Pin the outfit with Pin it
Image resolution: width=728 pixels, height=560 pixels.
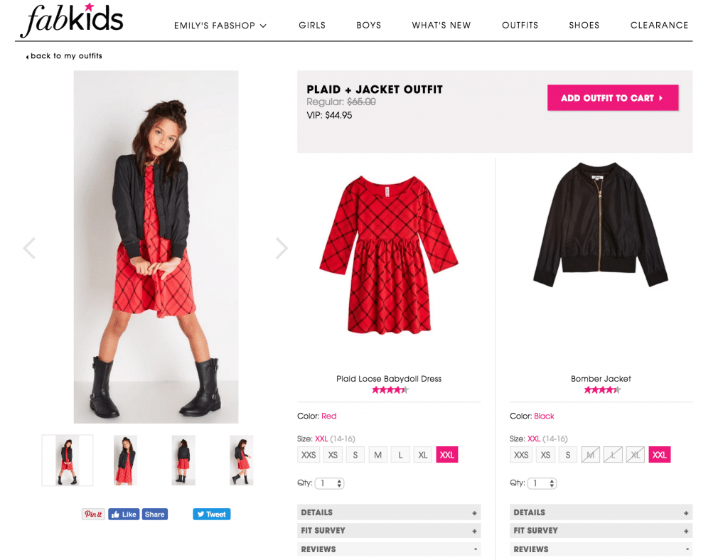click(x=93, y=514)
